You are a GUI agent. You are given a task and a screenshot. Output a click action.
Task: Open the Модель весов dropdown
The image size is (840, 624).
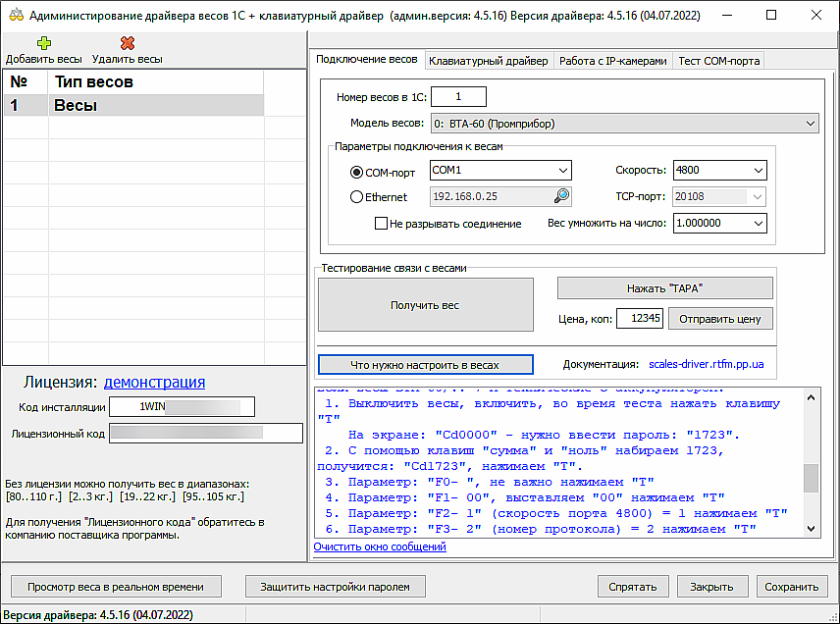click(625, 124)
